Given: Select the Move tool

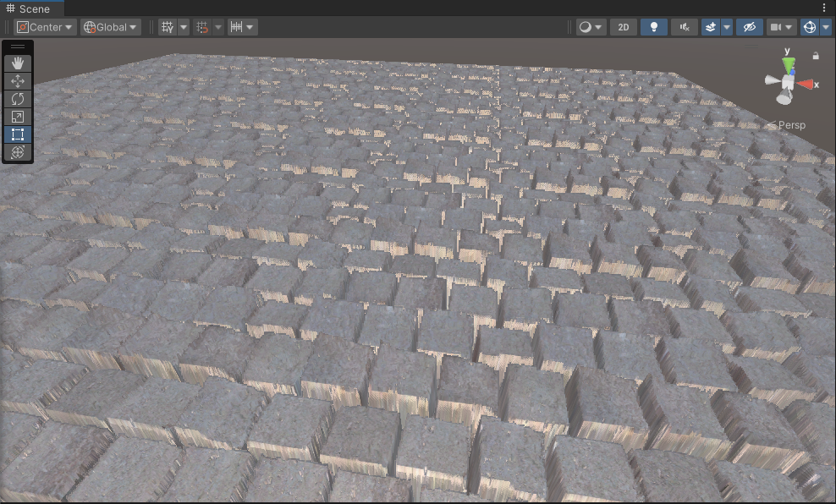Looking at the screenshot, I should (x=18, y=81).
